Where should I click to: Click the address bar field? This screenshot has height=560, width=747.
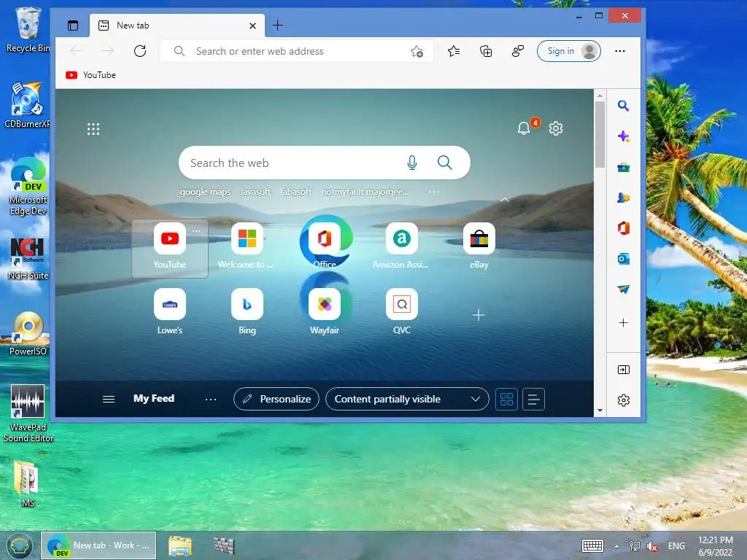(x=297, y=51)
